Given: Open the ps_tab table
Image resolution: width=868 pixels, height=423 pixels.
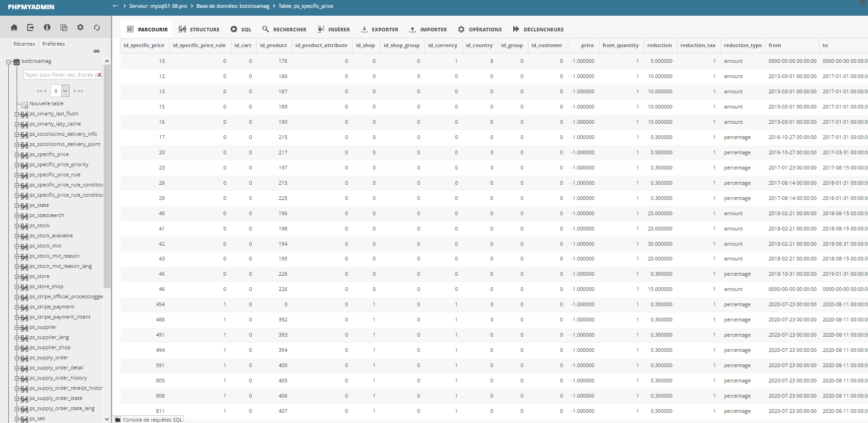Looking at the screenshot, I should point(37,418).
